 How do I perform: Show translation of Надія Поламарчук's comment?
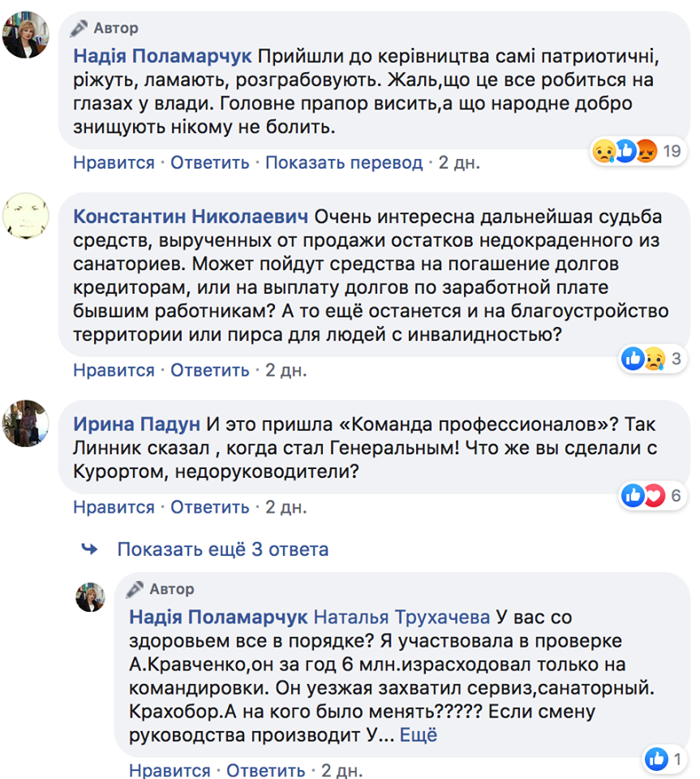tap(344, 162)
